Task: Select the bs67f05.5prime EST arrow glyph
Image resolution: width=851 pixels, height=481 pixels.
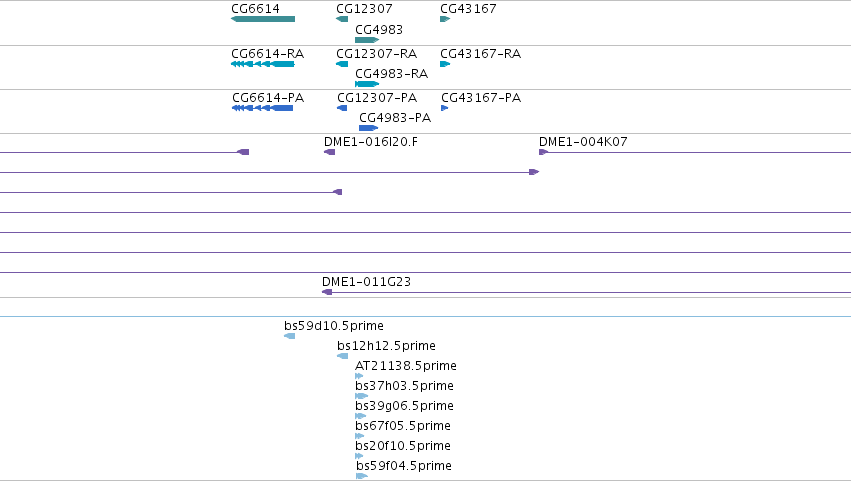Action: tap(360, 436)
